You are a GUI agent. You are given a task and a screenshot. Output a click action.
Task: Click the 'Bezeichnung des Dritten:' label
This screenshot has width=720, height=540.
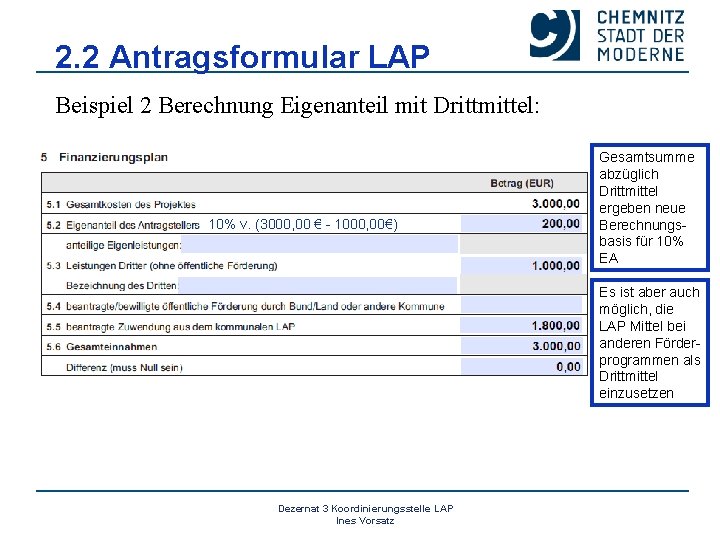coord(122,286)
